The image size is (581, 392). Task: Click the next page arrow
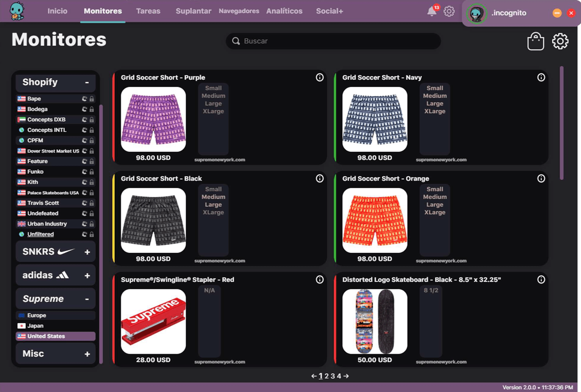click(346, 376)
